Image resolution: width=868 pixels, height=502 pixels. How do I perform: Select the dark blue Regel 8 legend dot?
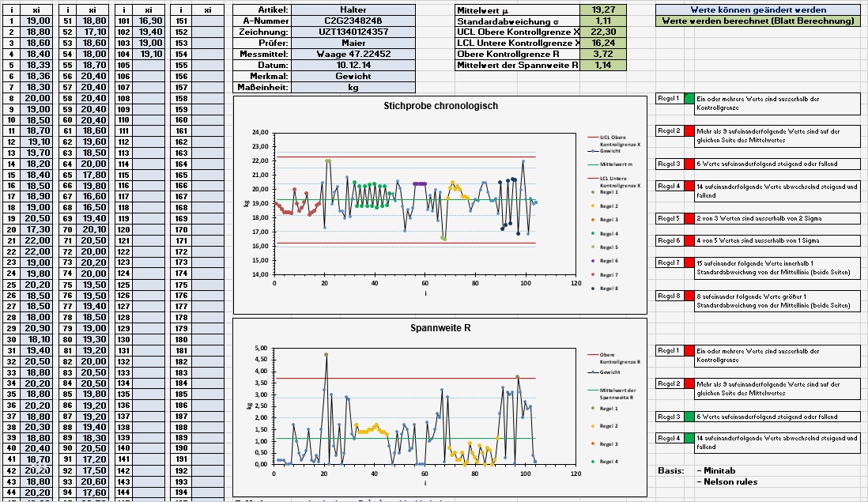click(x=592, y=288)
